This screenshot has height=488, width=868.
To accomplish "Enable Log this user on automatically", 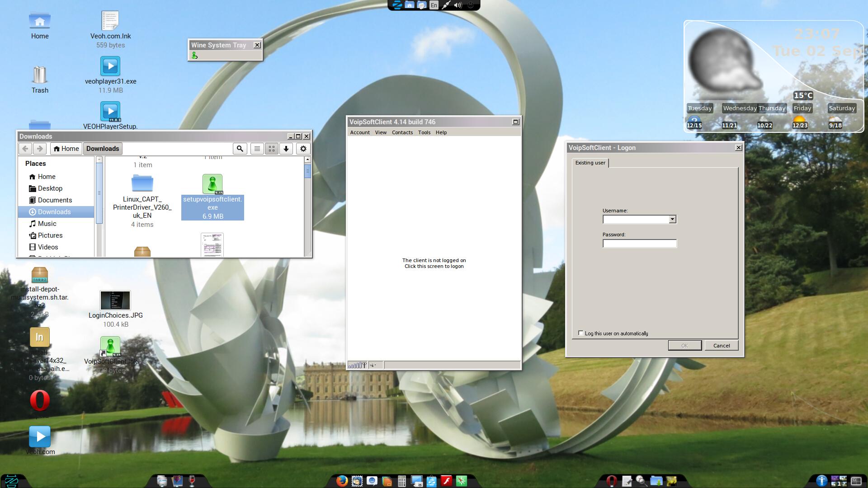I will 581,333.
